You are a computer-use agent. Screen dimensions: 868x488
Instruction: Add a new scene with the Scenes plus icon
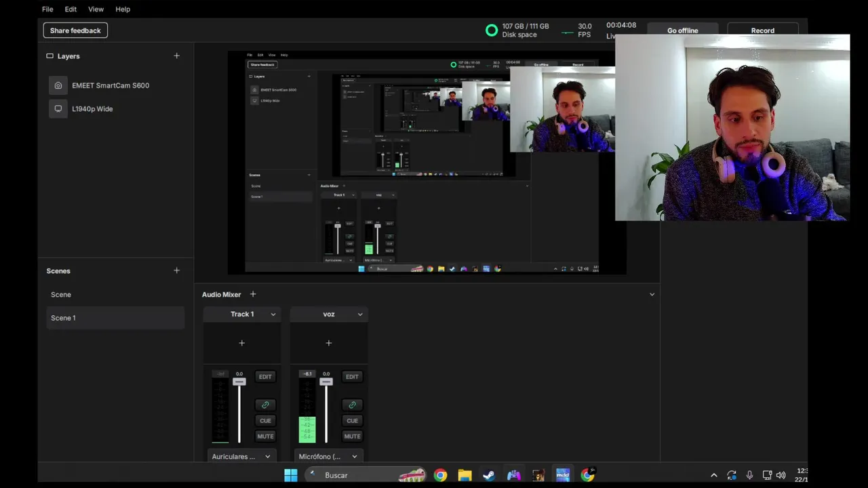tap(176, 270)
